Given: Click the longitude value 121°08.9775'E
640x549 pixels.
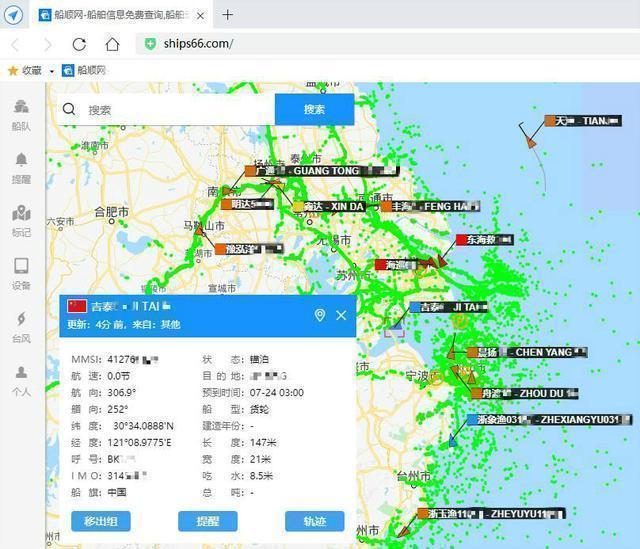Looking at the screenshot, I should click(140, 443).
